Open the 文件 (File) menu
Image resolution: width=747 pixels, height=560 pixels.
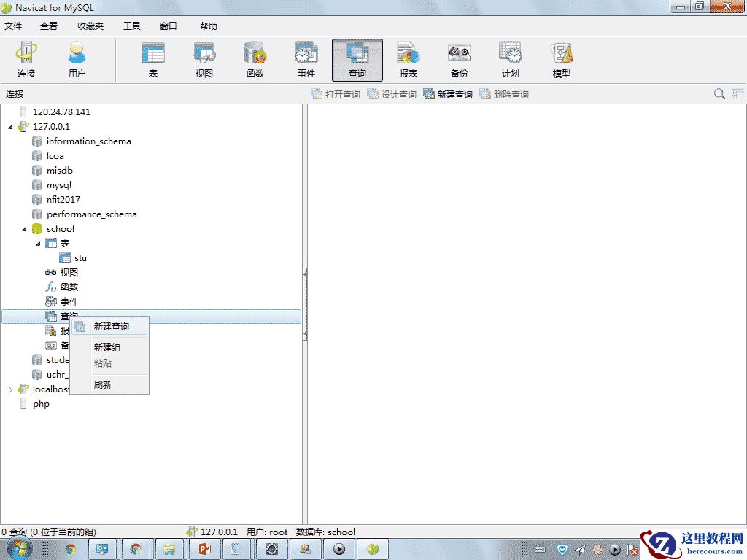(13, 26)
